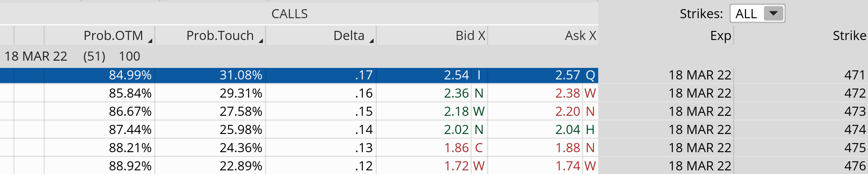Click ask price 1.74 for 476 strike
The height and width of the screenshot is (174, 868).
(x=567, y=166)
